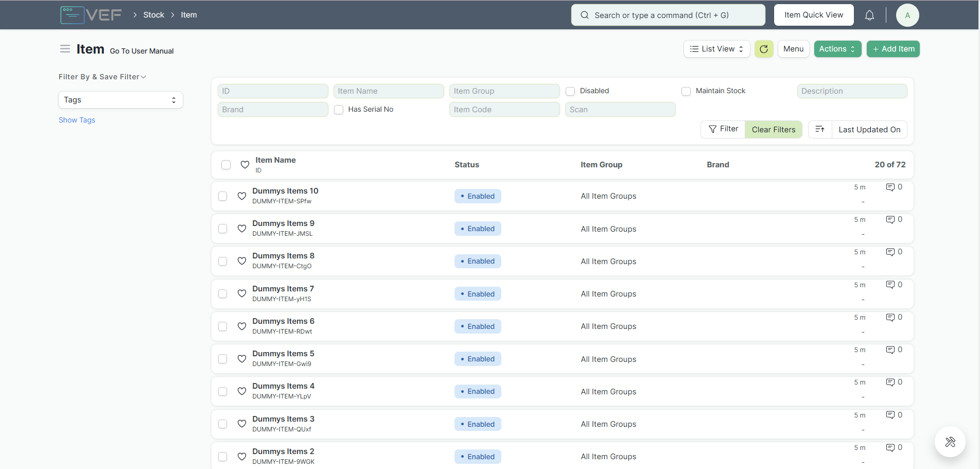
Task: Open the Tags filter dropdown
Action: tap(120, 100)
